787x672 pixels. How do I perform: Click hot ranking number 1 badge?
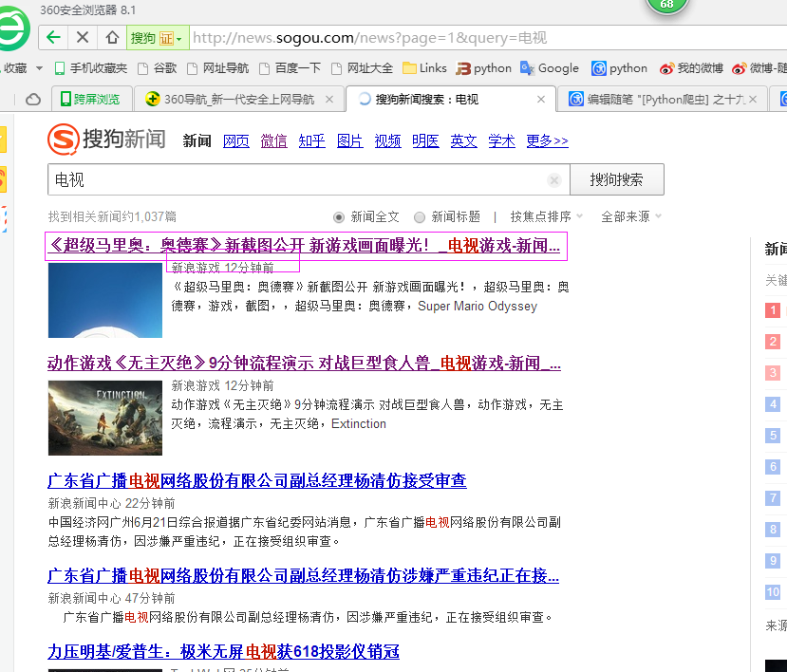773,310
